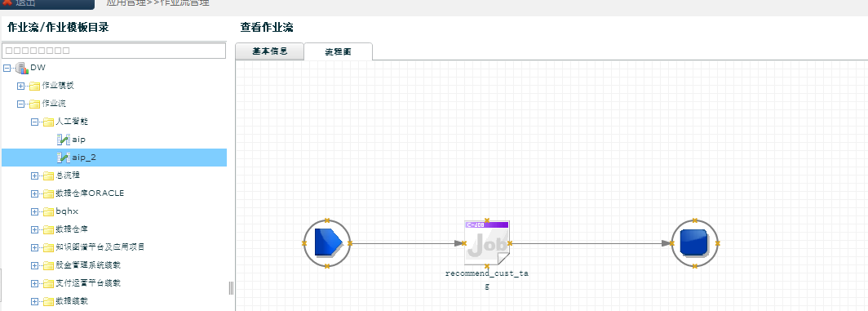
Task: Click the bqhx folder icon
Action: click(49, 211)
